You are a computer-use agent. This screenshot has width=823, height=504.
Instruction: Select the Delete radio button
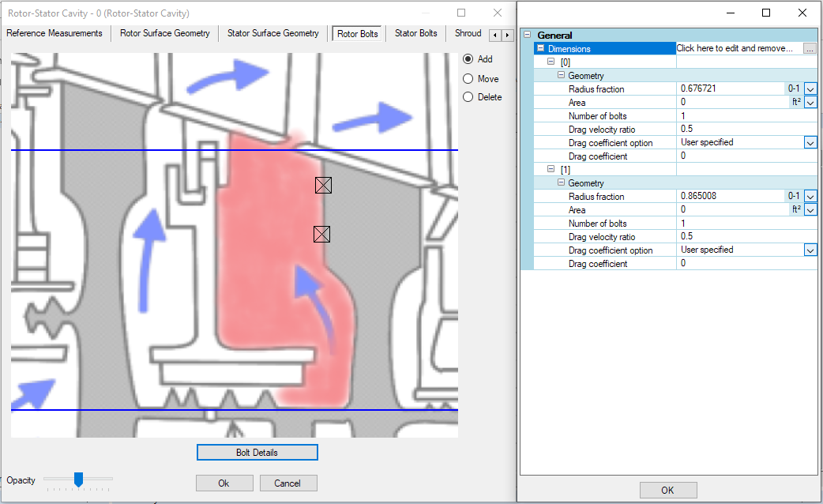[x=468, y=97]
